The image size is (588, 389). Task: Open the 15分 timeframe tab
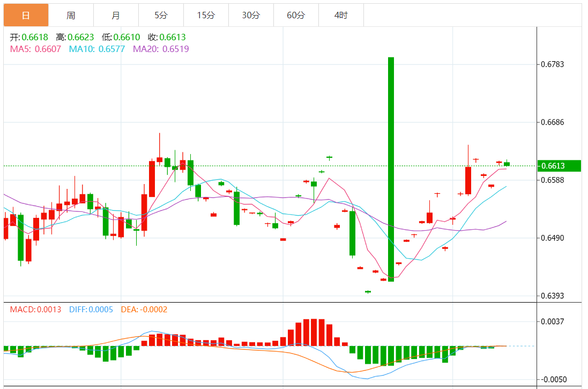click(x=206, y=15)
